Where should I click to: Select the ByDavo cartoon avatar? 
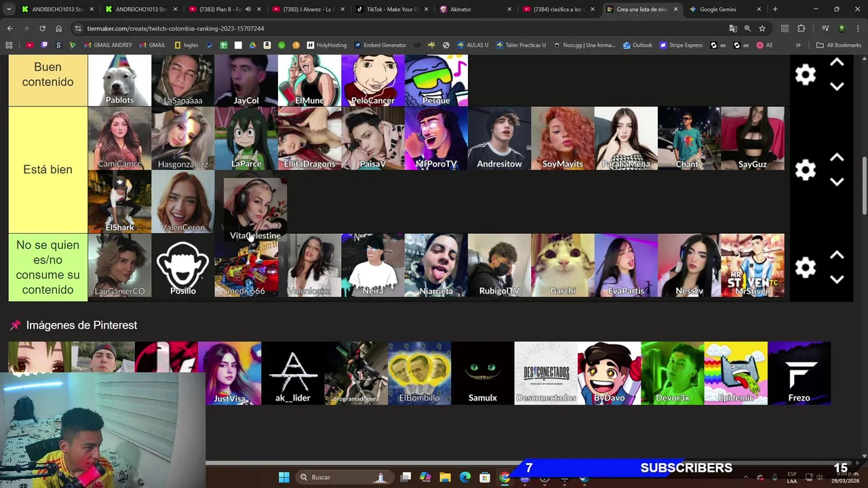(609, 373)
